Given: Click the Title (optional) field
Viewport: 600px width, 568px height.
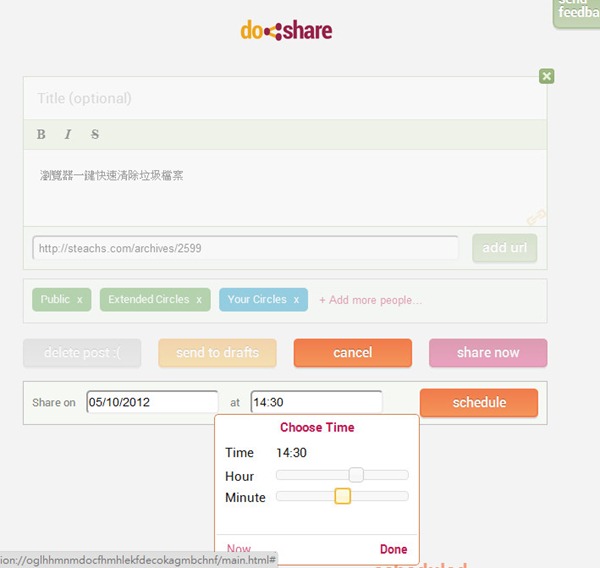Looking at the screenshot, I should click(x=285, y=98).
